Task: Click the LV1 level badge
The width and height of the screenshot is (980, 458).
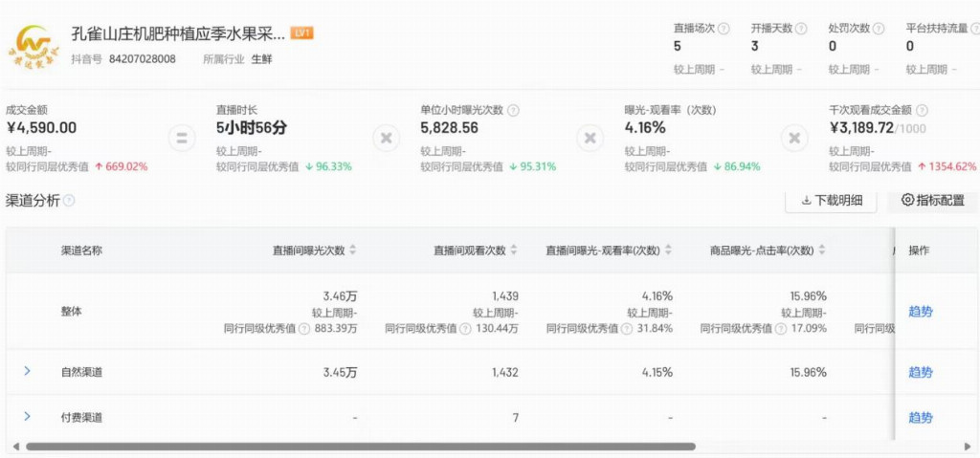Action: (302, 33)
